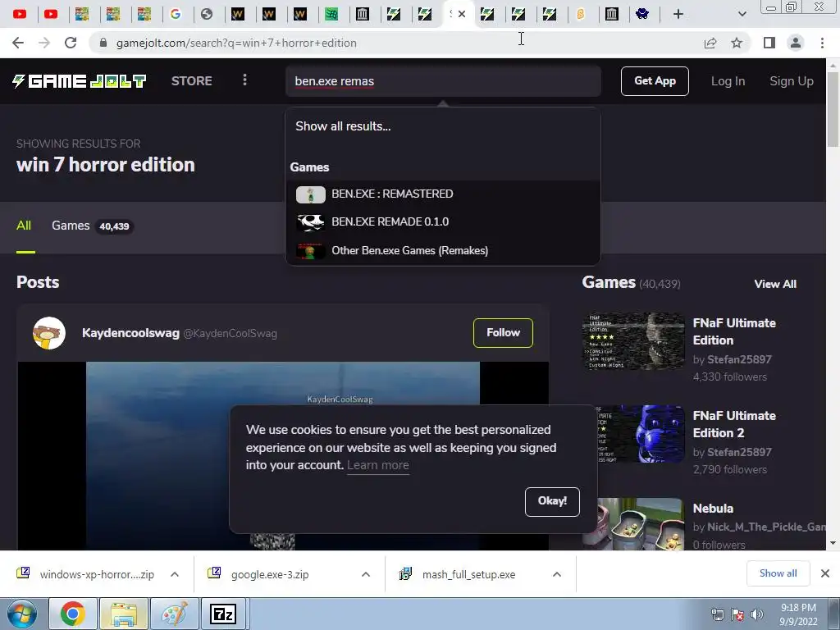Click Learn more in cookie notice
The width and height of the screenshot is (840, 630).
click(377, 465)
